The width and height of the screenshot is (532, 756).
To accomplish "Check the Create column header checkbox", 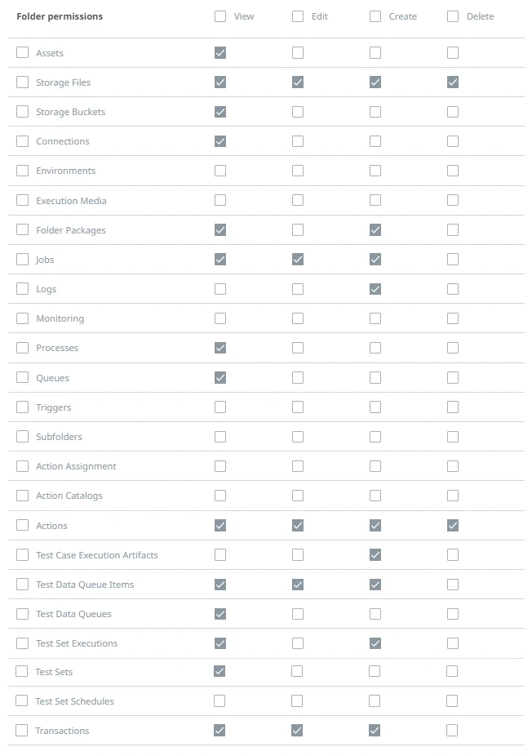I will point(375,16).
